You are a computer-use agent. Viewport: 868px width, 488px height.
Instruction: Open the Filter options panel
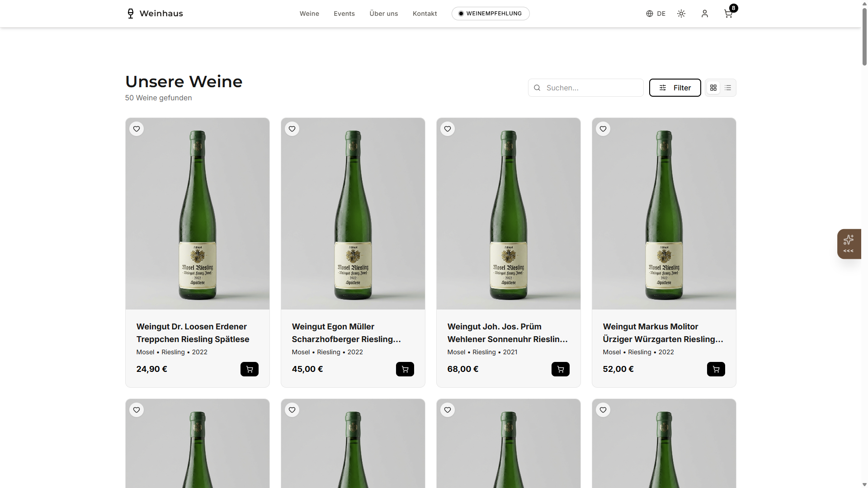pyautogui.click(x=675, y=88)
